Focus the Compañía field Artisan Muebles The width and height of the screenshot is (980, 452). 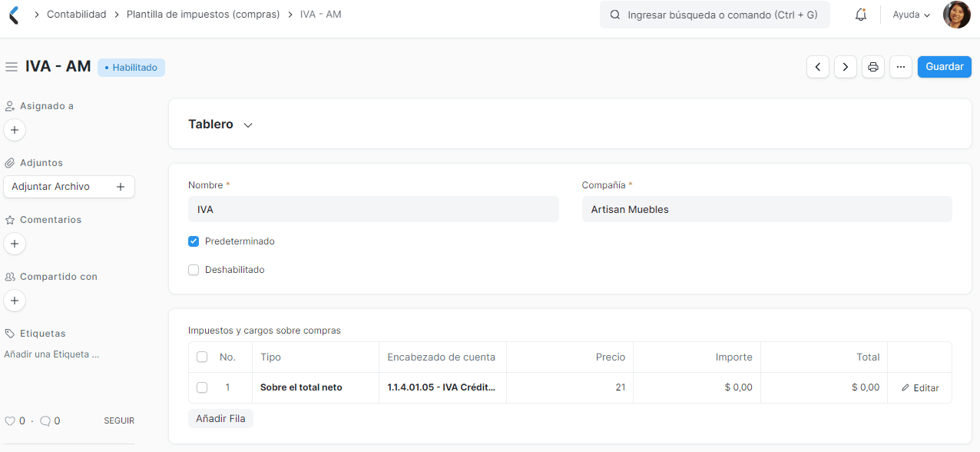pyautogui.click(x=766, y=209)
